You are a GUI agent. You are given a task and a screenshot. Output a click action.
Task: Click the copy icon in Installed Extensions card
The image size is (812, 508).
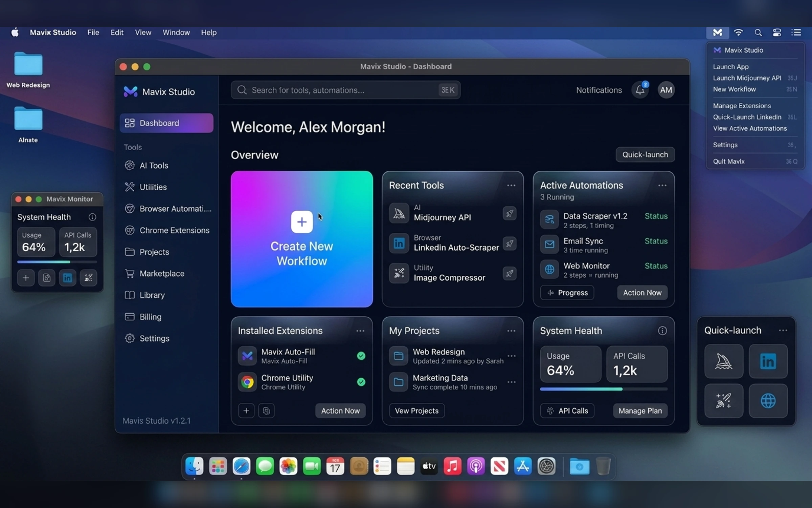tap(266, 411)
